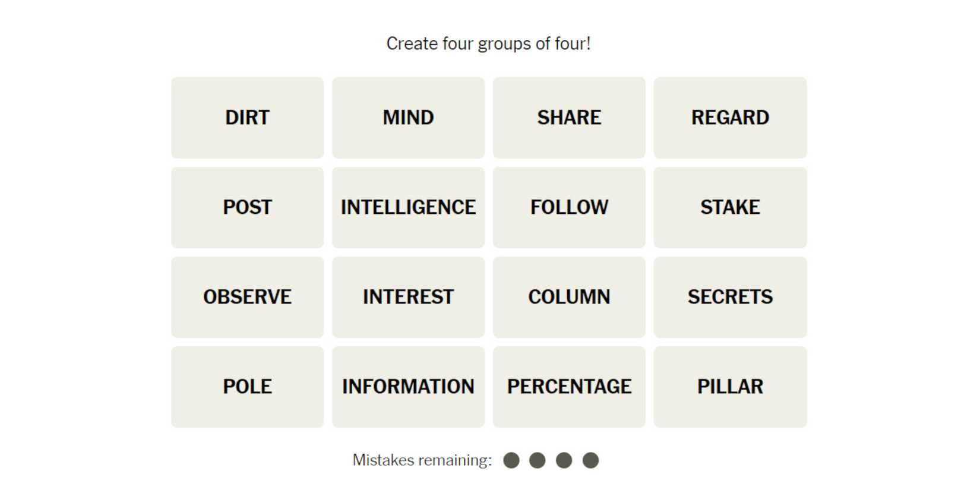Toggle the SHARE tile selection

coord(569,118)
